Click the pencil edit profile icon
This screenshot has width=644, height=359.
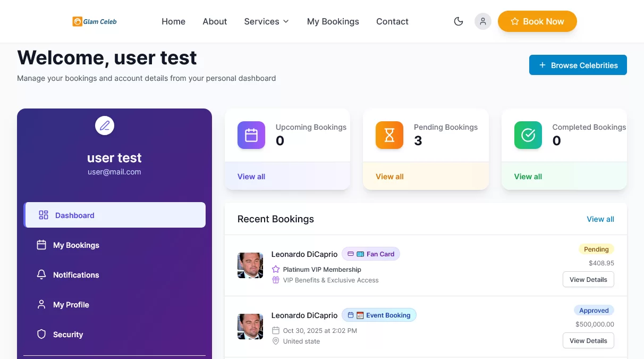[x=105, y=126]
